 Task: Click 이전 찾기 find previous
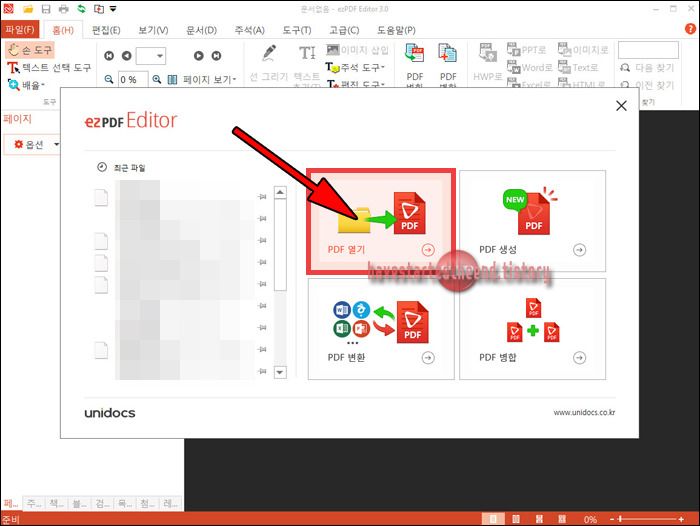click(647, 84)
